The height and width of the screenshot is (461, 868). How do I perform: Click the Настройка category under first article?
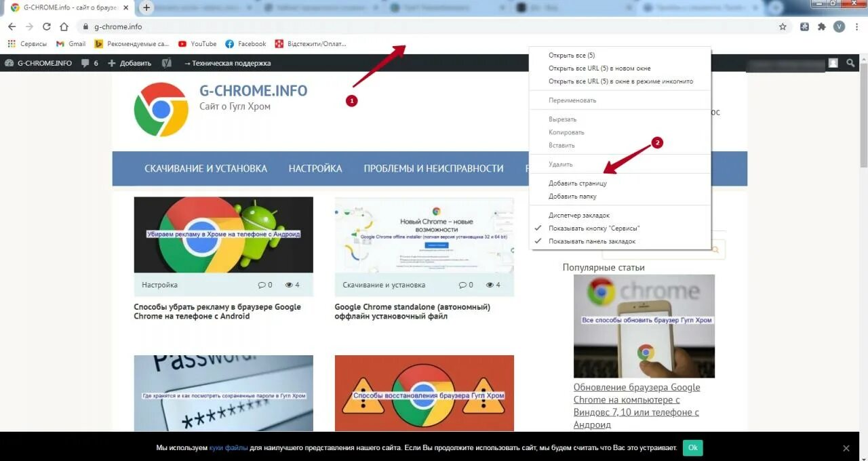point(159,285)
